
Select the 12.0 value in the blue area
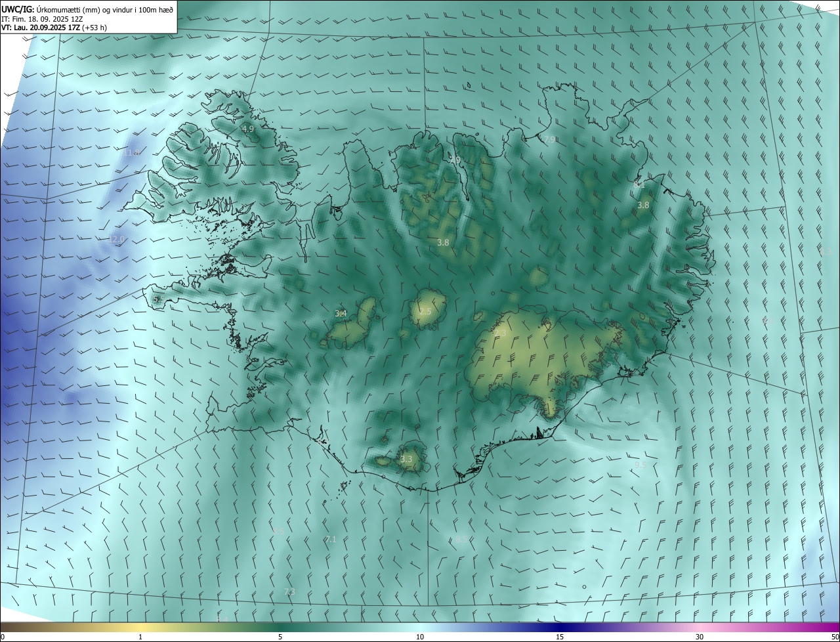coord(116,240)
